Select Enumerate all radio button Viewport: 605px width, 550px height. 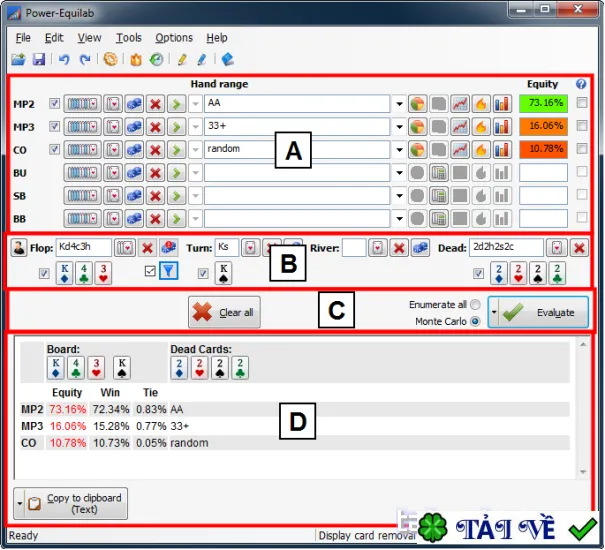point(475,305)
